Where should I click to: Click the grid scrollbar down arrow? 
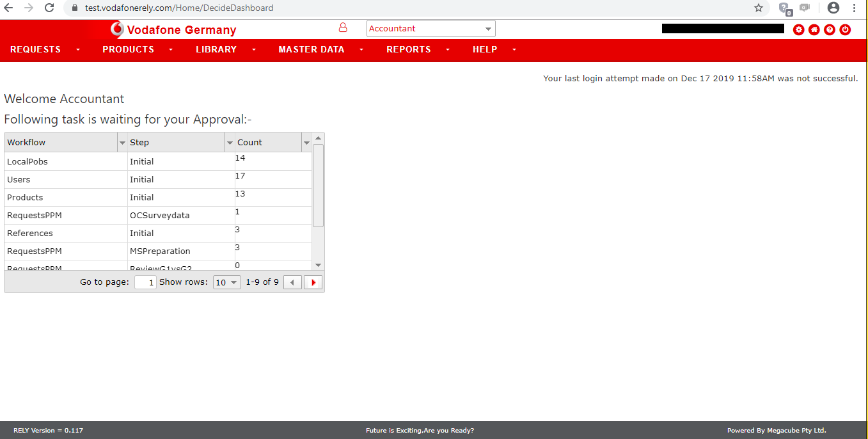pyautogui.click(x=318, y=265)
